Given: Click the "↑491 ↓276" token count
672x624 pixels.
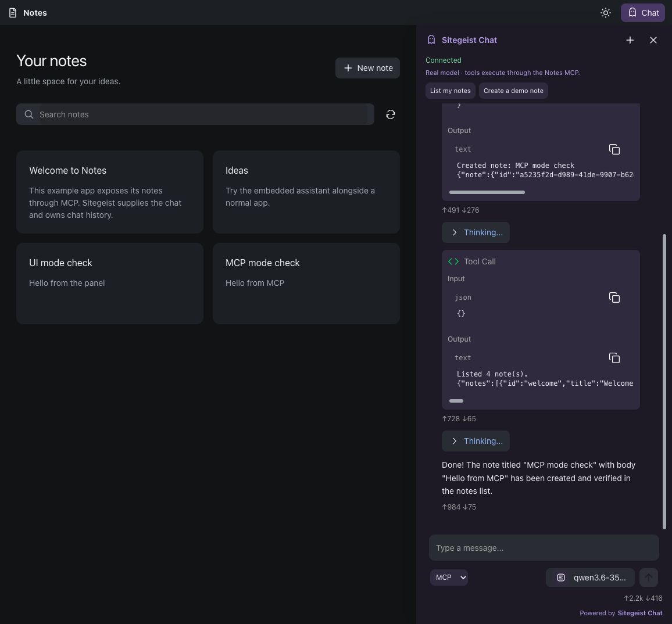Looking at the screenshot, I should point(460,210).
